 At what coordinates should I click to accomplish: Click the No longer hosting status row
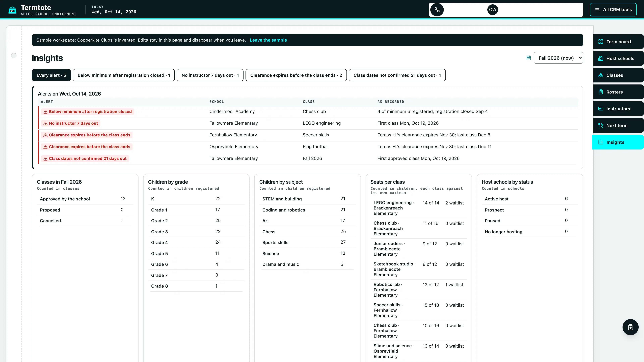pyautogui.click(x=530, y=232)
